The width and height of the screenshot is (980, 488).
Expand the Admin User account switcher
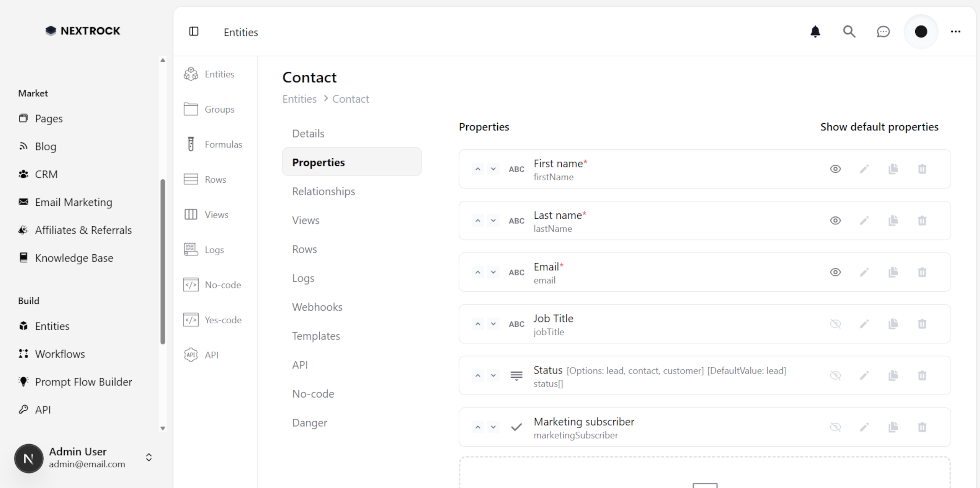coord(149,457)
